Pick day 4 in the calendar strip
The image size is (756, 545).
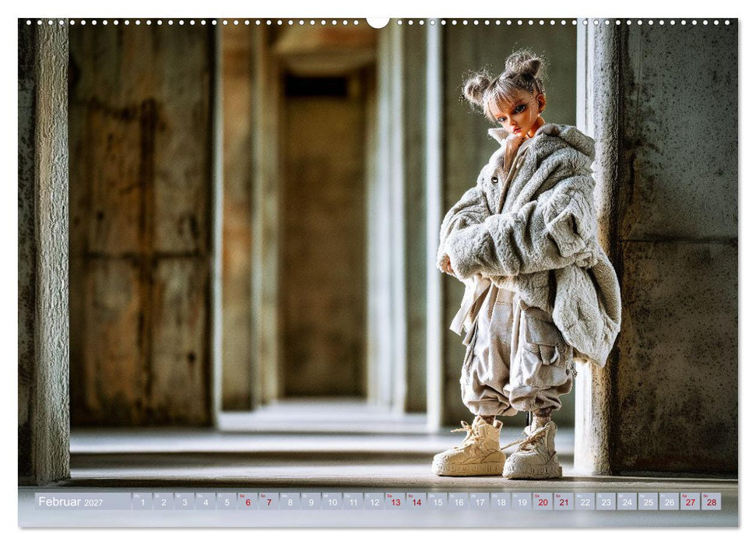[x=206, y=501]
